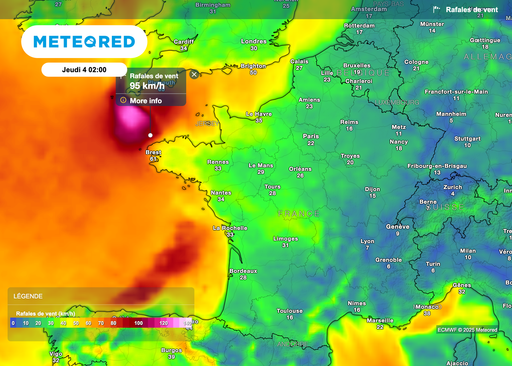Screen dimensions: 512x366
Task: Click the Grenoble city label
Action: pos(389,260)
